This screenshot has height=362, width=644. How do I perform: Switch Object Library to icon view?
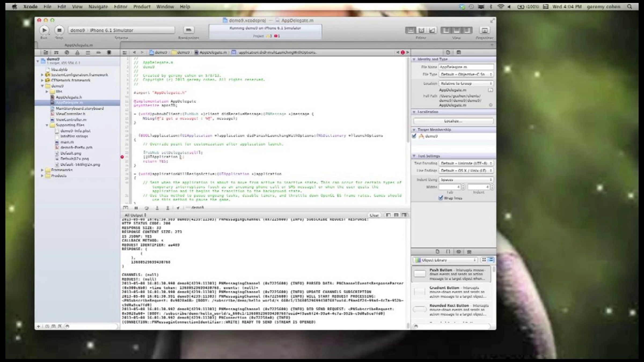484,260
